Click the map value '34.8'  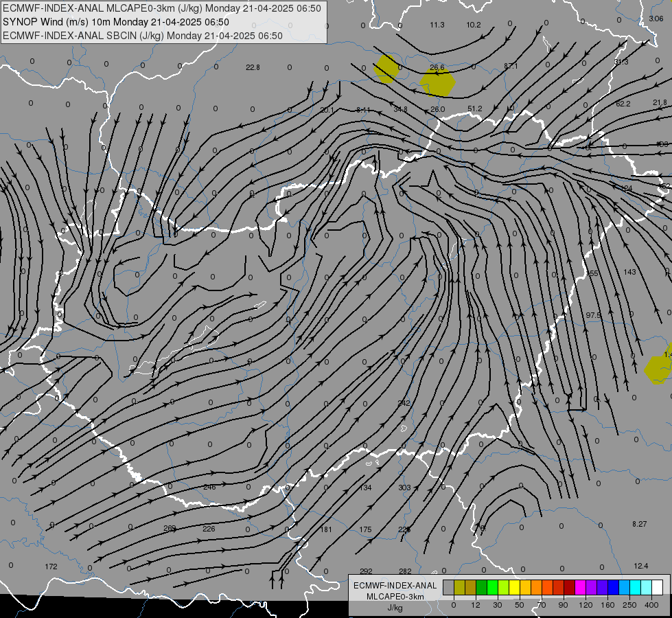[x=401, y=109]
